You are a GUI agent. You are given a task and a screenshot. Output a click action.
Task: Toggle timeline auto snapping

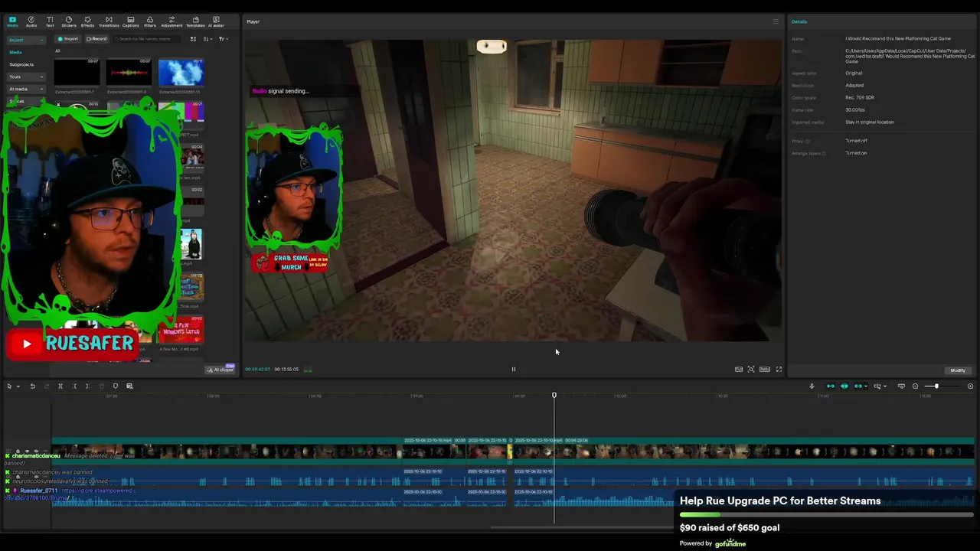click(844, 386)
